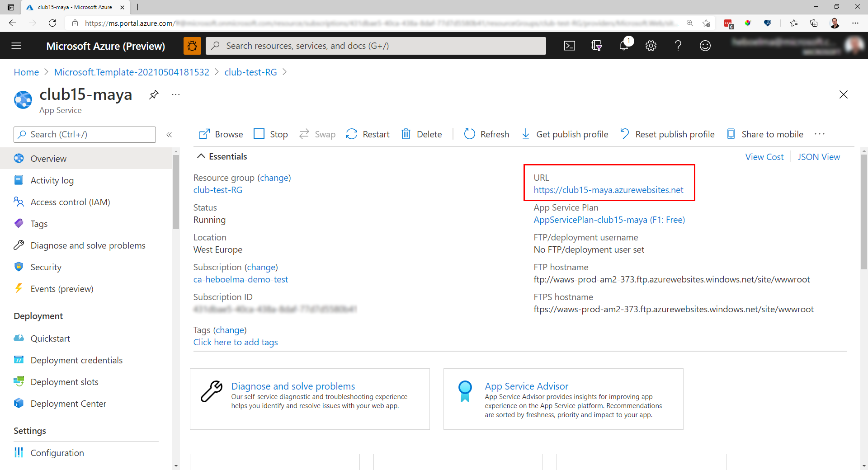Open portal settings gear
Screen dimensions: 868x470
click(651, 46)
